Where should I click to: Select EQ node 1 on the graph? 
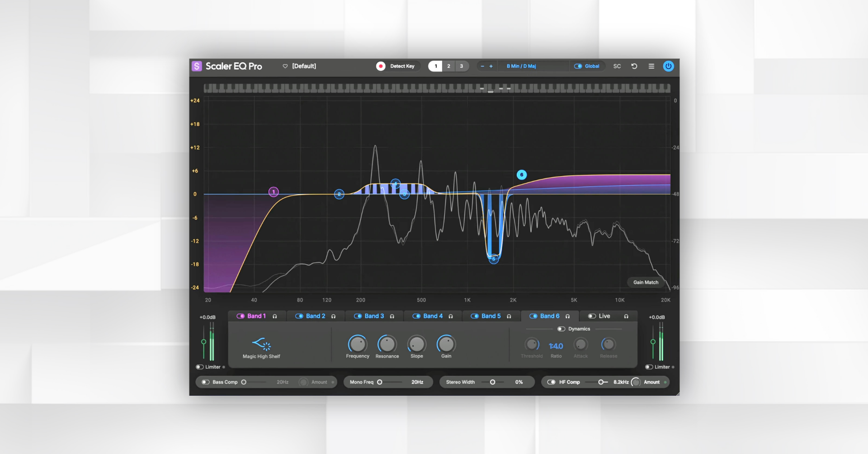point(274,192)
